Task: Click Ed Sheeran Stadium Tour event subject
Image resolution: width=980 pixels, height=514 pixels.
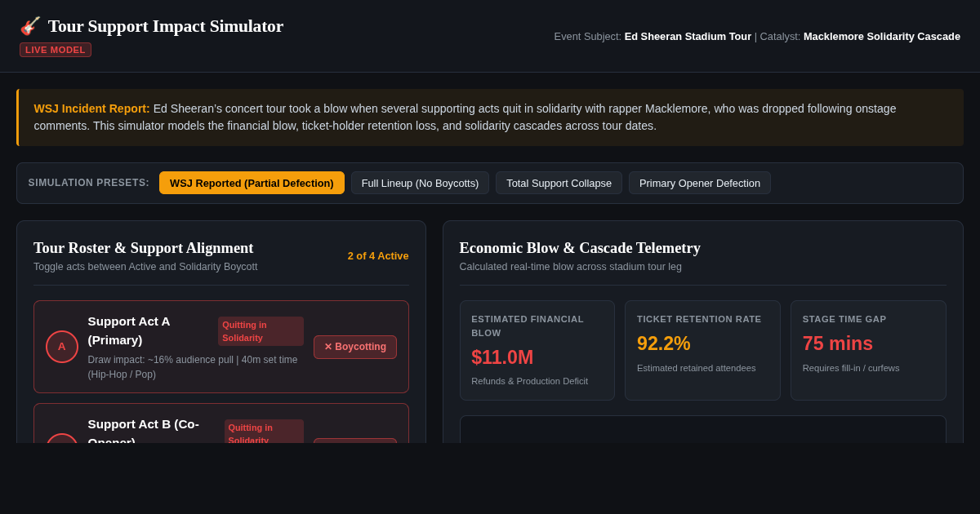Action: click(688, 36)
